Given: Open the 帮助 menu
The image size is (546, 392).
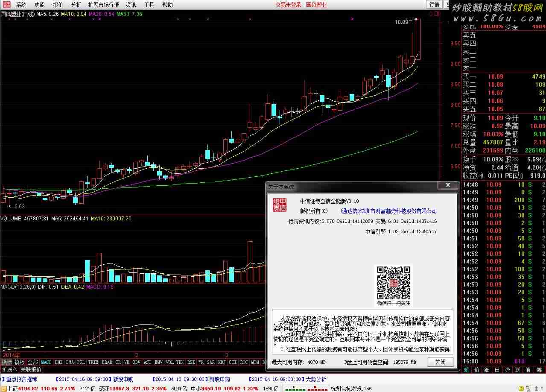Looking at the screenshot, I should click(167, 5).
